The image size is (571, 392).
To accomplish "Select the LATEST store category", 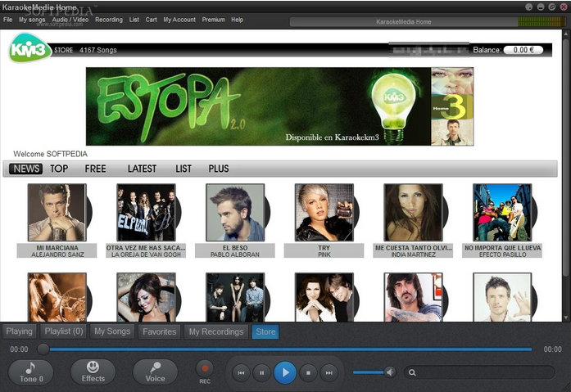I will coord(142,169).
